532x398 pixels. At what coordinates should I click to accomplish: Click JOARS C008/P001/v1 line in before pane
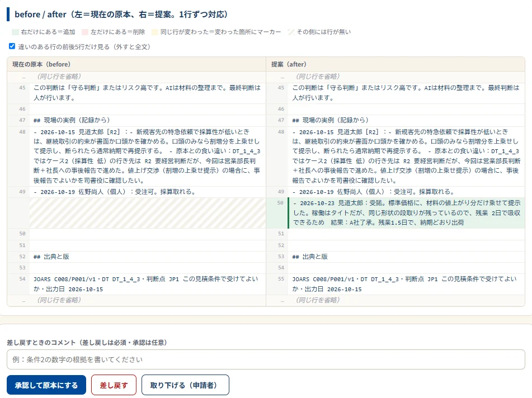[146, 284]
